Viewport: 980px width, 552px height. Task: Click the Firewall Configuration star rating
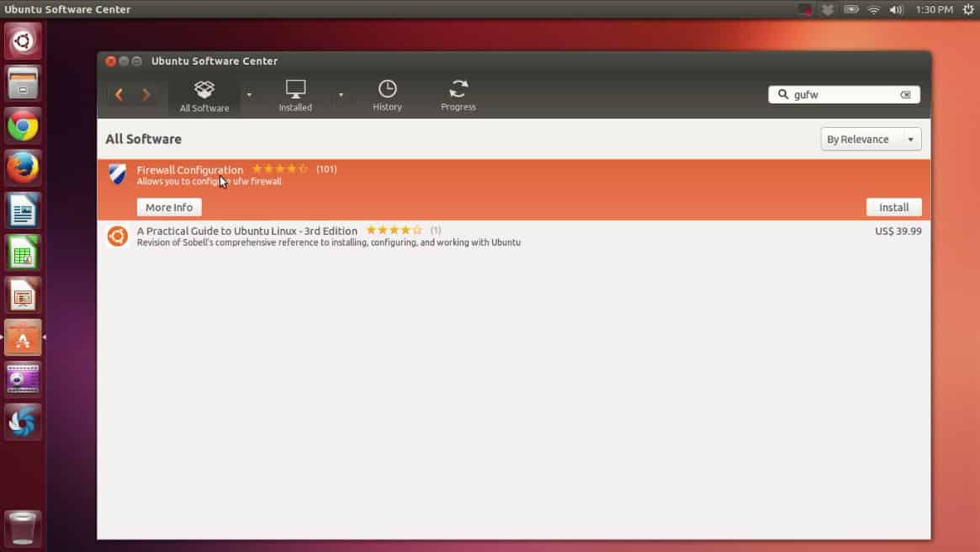(280, 169)
